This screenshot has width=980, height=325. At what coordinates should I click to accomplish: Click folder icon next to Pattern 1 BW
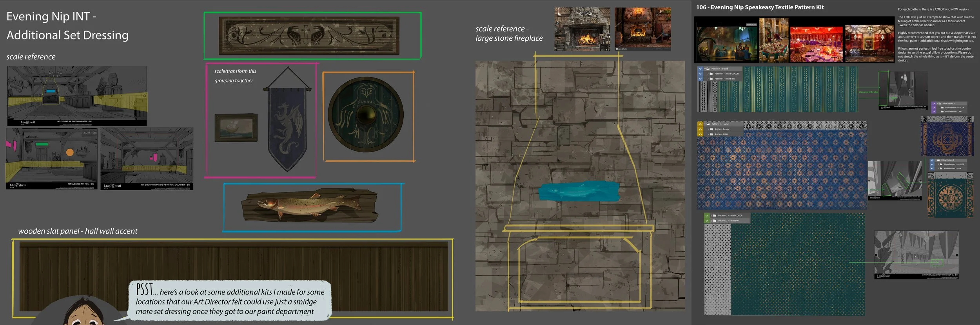711,134
